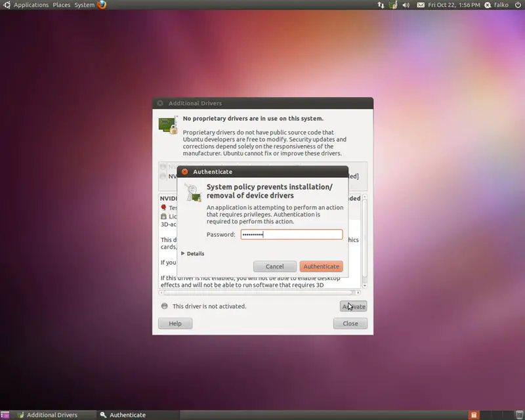Click "No proprietary drivers are in use" heading
525x420 pixels.
coord(253,119)
